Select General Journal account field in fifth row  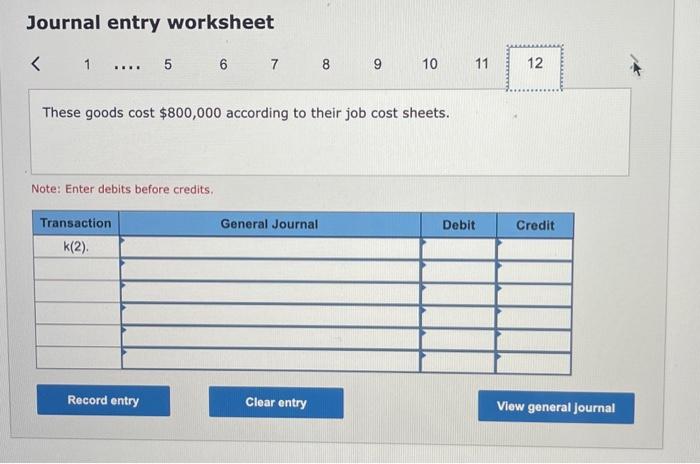tap(270, 338)
